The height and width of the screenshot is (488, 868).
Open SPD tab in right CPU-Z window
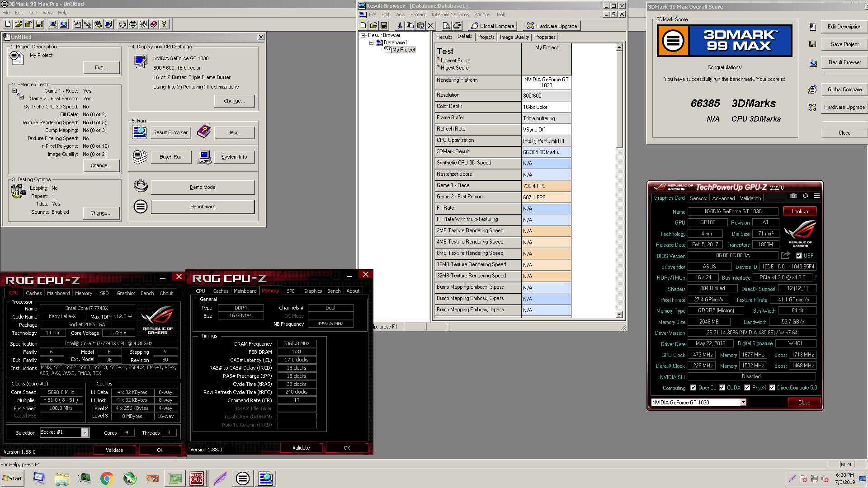coord(291,291)
